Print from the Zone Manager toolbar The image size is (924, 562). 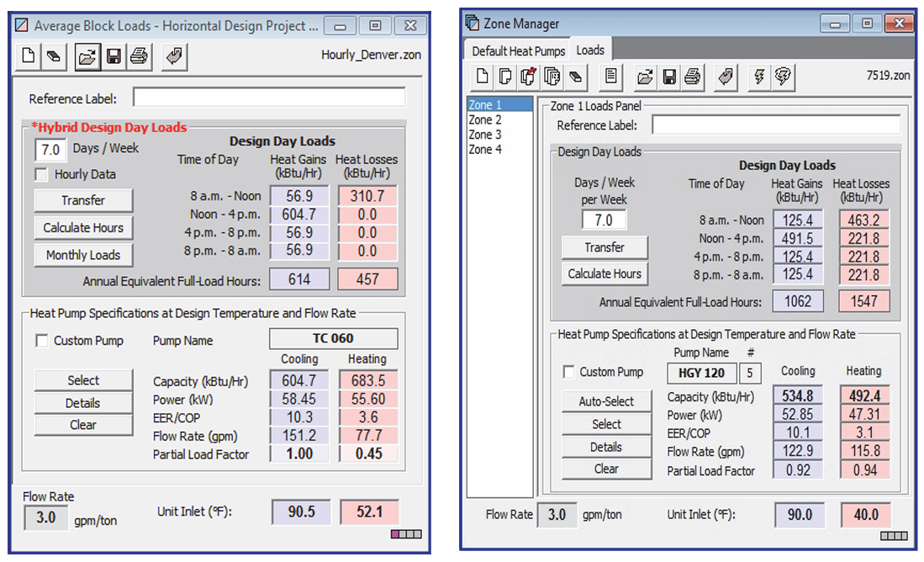(693, 77)
